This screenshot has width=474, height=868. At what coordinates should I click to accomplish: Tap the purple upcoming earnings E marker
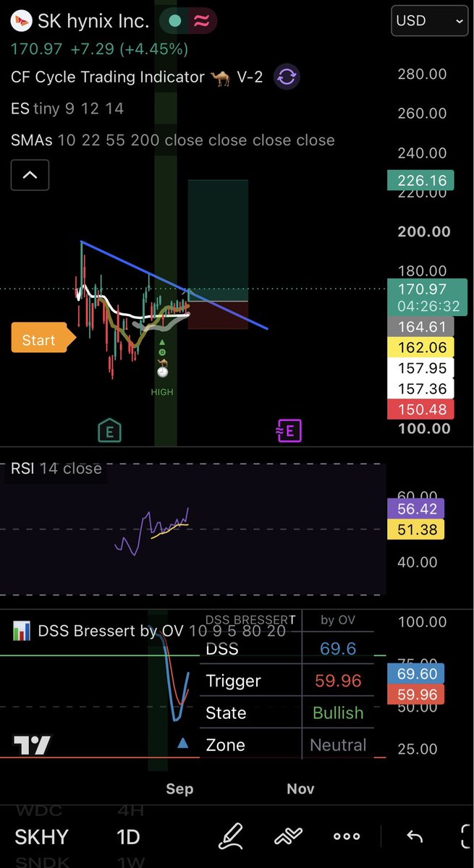pos(288,431)
